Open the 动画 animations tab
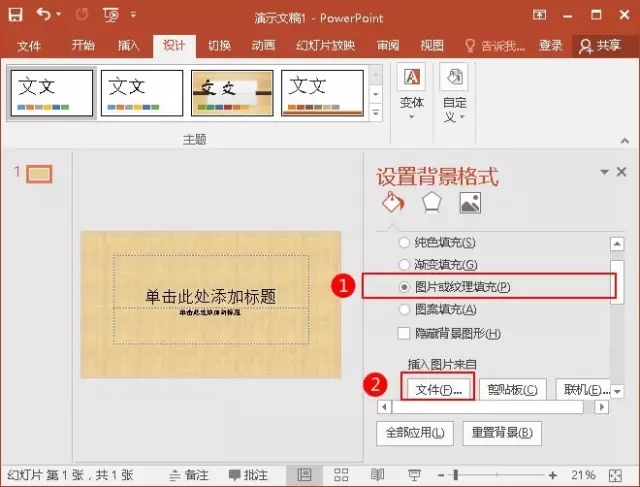This screenshot has height=487, width=640. pyautogui.click(x=263, y=45)
